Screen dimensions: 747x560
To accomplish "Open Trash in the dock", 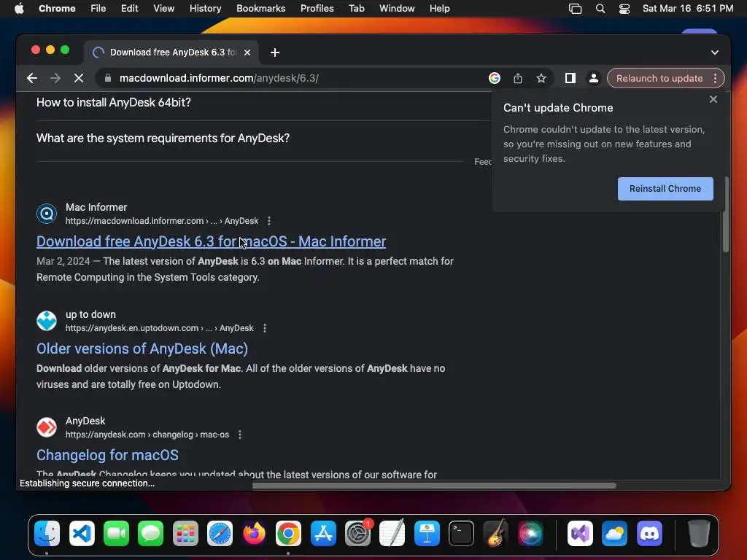I will 699,533.
